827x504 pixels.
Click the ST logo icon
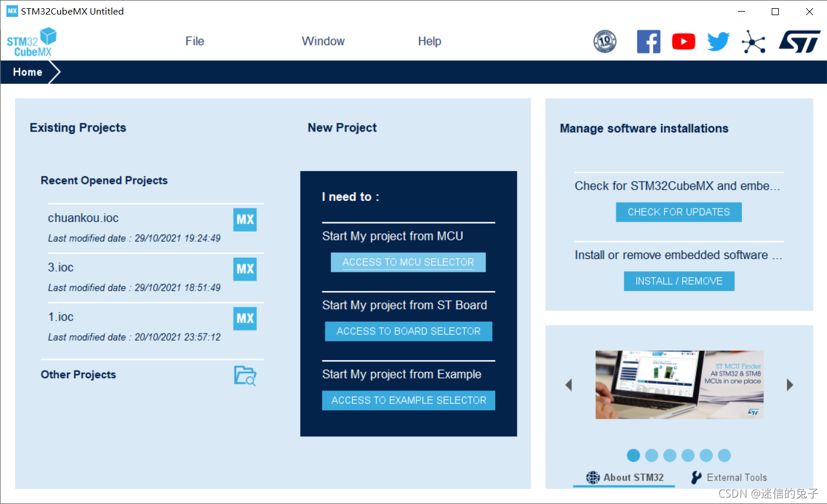pyautogui.click(x=800, y=41)
